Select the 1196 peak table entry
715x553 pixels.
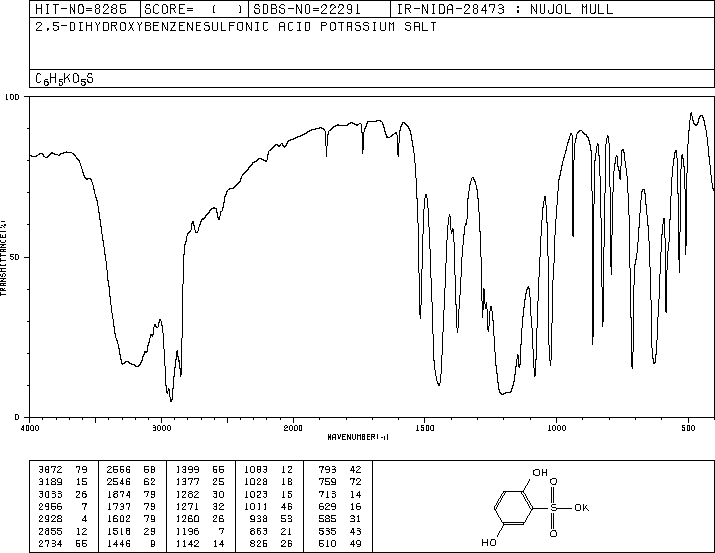(200, 531)
